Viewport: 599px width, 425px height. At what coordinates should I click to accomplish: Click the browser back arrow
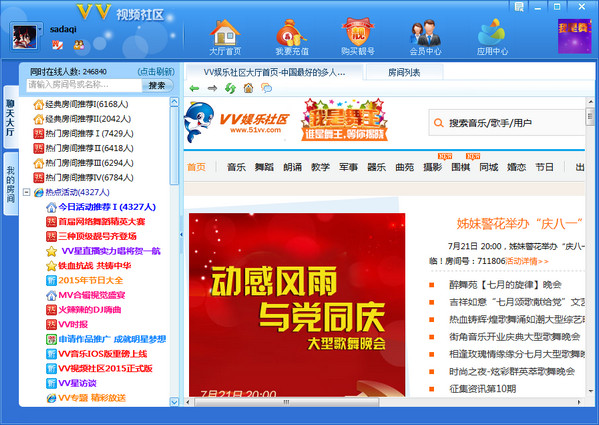[x=194, y=89]
